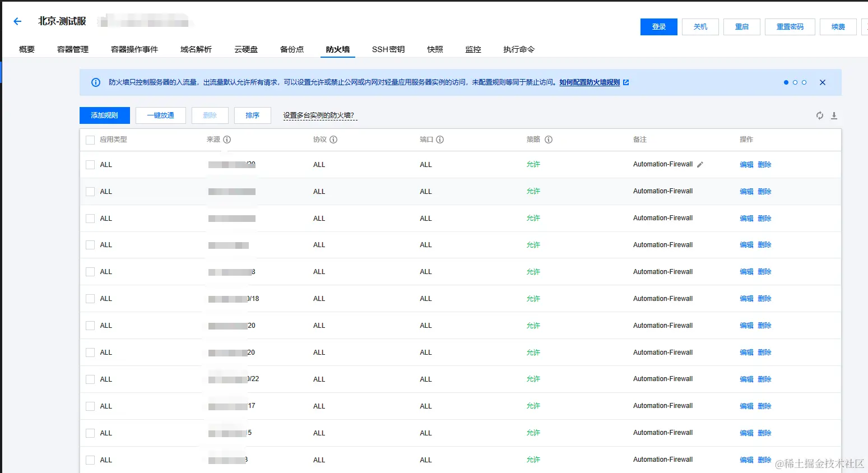Viewport: 868px width, 473px height.
Task: Click the 续费 button
Action: 838,27
